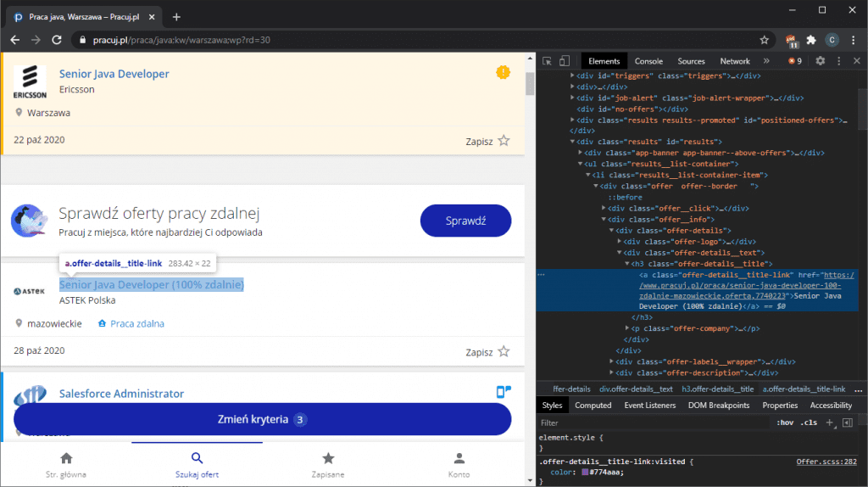Open the DevTools customize three-dot menu
This screenshot has width=868, height=487.
click(x=838, y=61)
